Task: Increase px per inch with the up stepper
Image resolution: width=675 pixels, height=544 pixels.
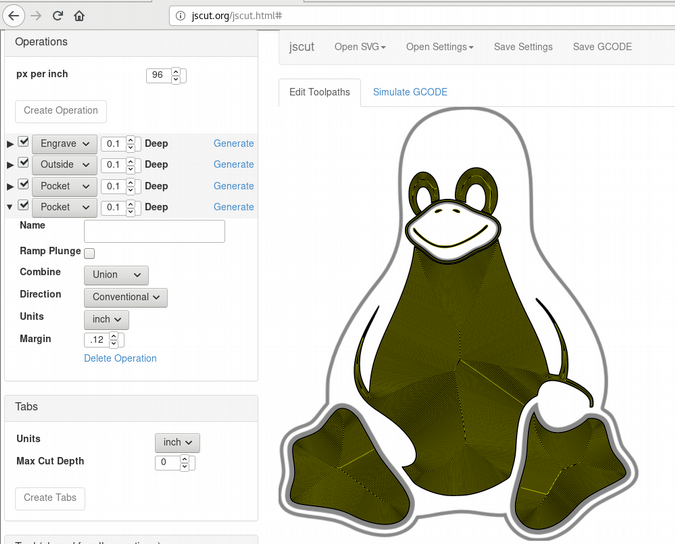Action: [176, 71]
